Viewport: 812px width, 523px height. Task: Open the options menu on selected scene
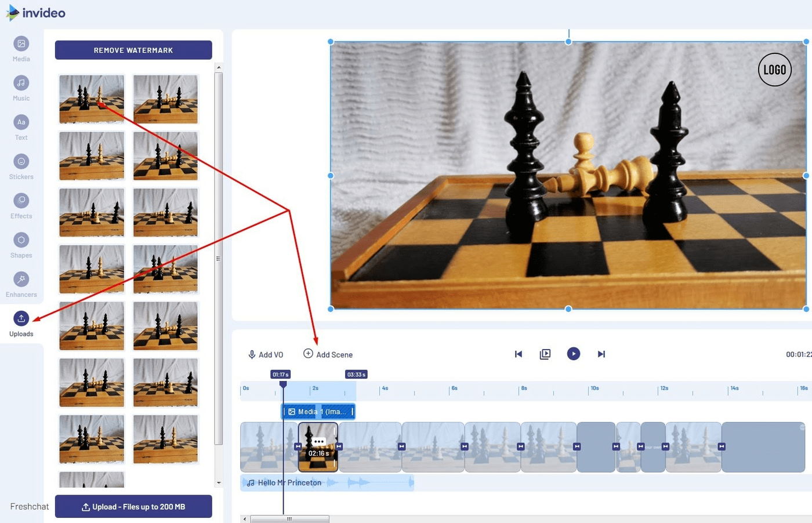(x=318, y=442)
